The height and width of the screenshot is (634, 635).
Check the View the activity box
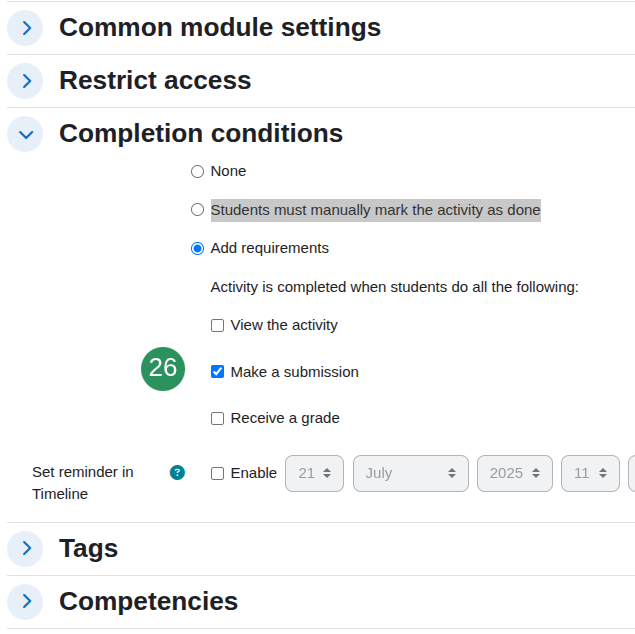217,326
